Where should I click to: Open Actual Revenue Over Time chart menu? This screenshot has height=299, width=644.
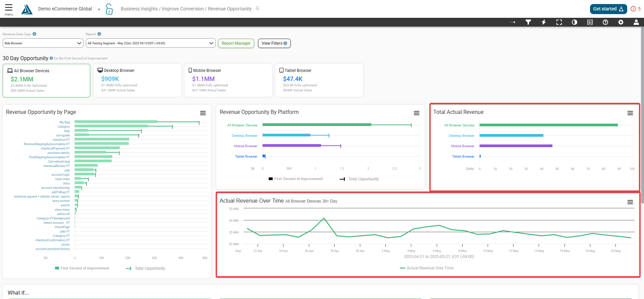[x=630, y=202]
